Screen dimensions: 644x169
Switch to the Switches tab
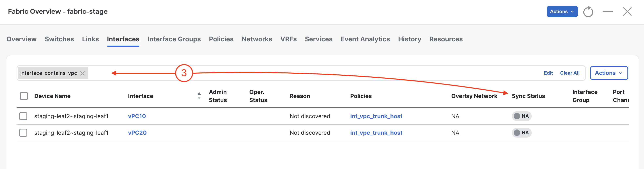point(59,39)
